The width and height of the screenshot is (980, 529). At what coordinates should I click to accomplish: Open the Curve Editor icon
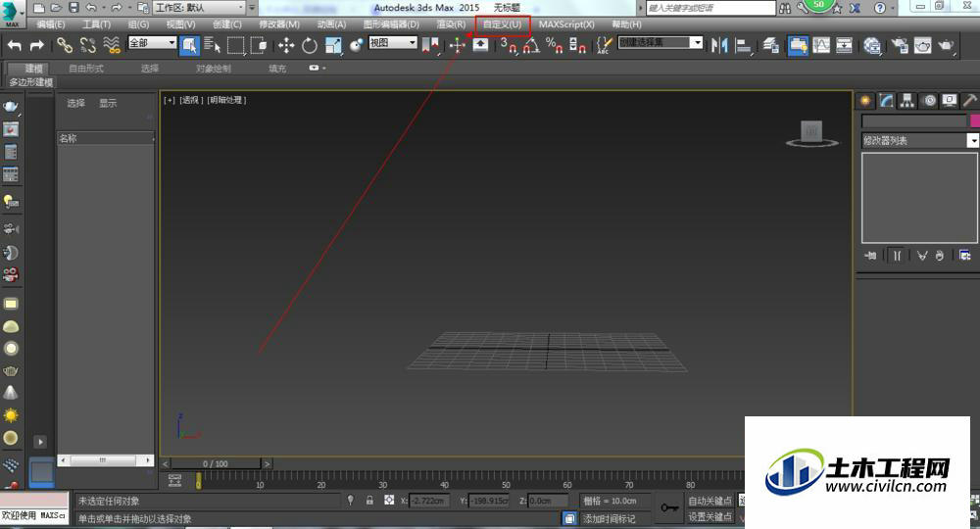point(820,45)
